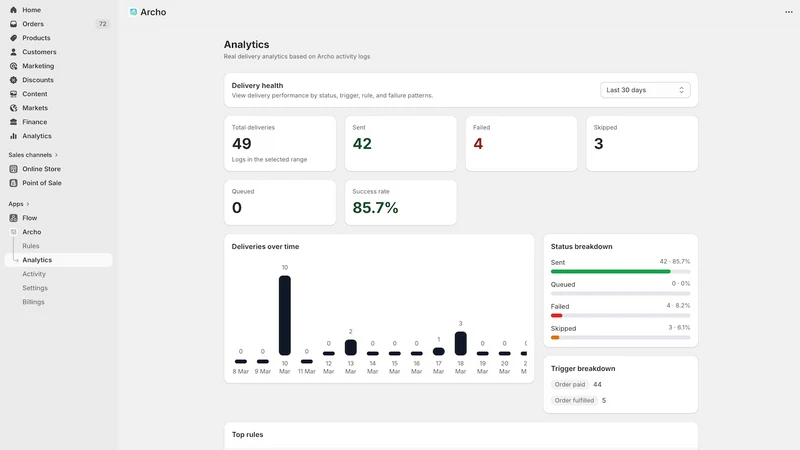
Task: Click the Order paid trigger tag
Action: coord(570,384)
